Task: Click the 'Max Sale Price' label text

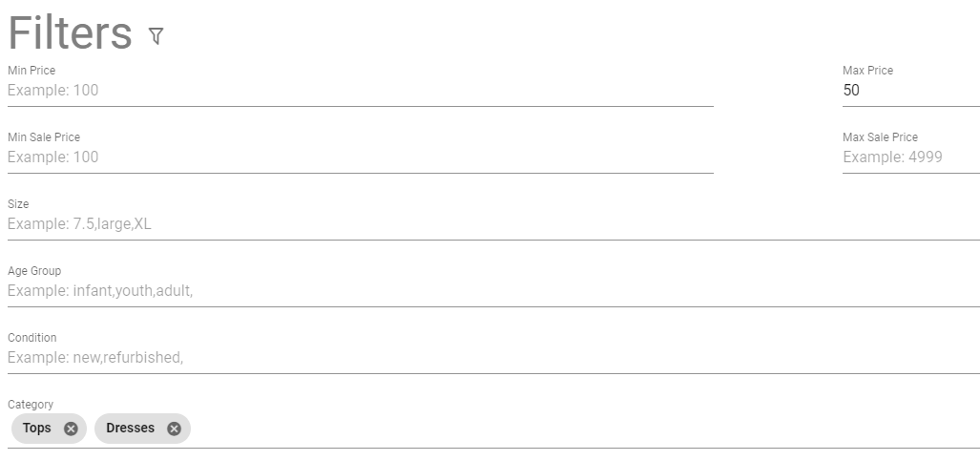Action: [880, 137]
